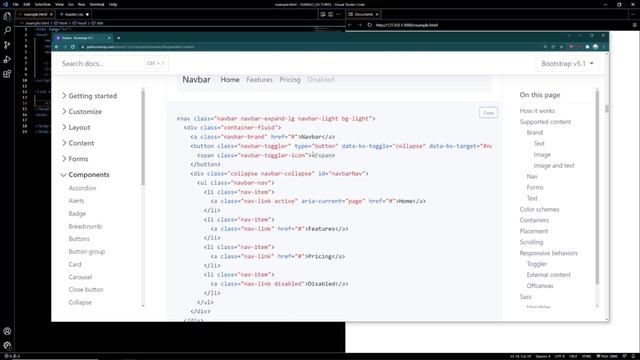Open the Help menu in VS Code
This screenshot has height=360, width=640.
coord(113,4)
